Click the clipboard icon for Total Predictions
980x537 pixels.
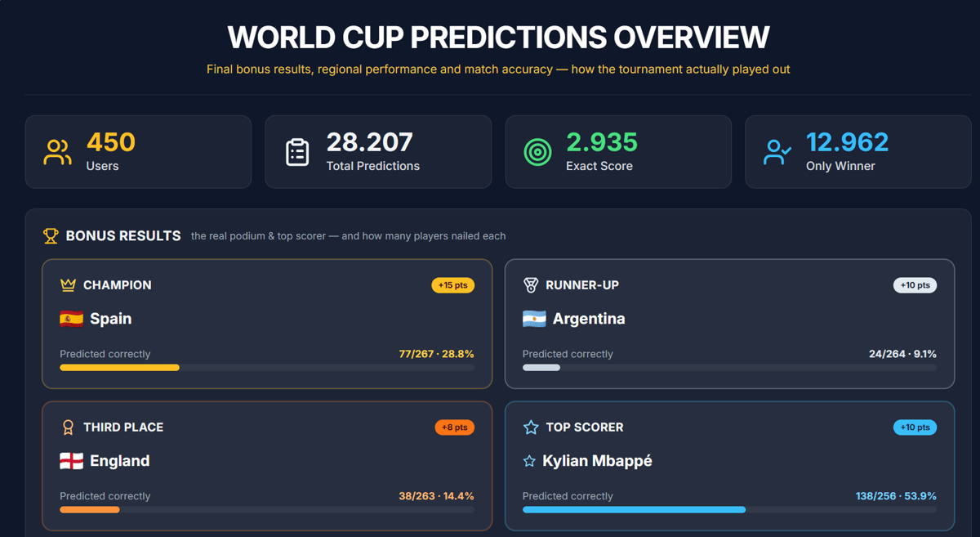[x=297, y=152]
